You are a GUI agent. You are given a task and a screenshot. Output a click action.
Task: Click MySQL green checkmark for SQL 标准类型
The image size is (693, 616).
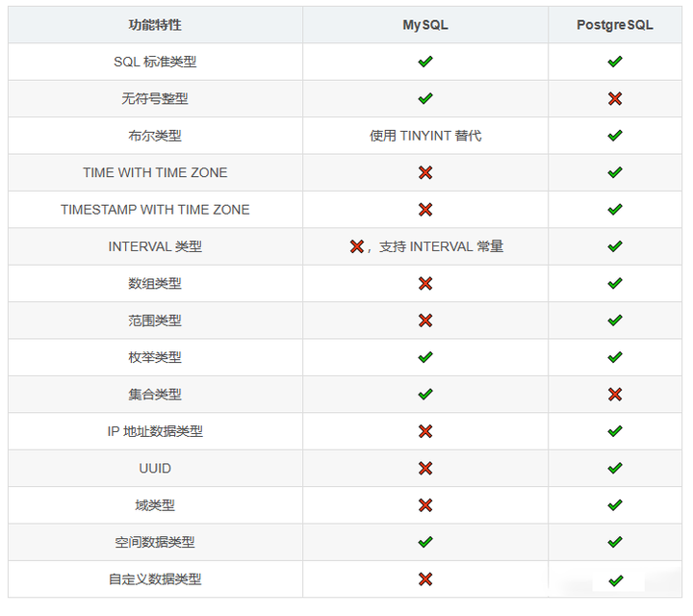[425, 62]
